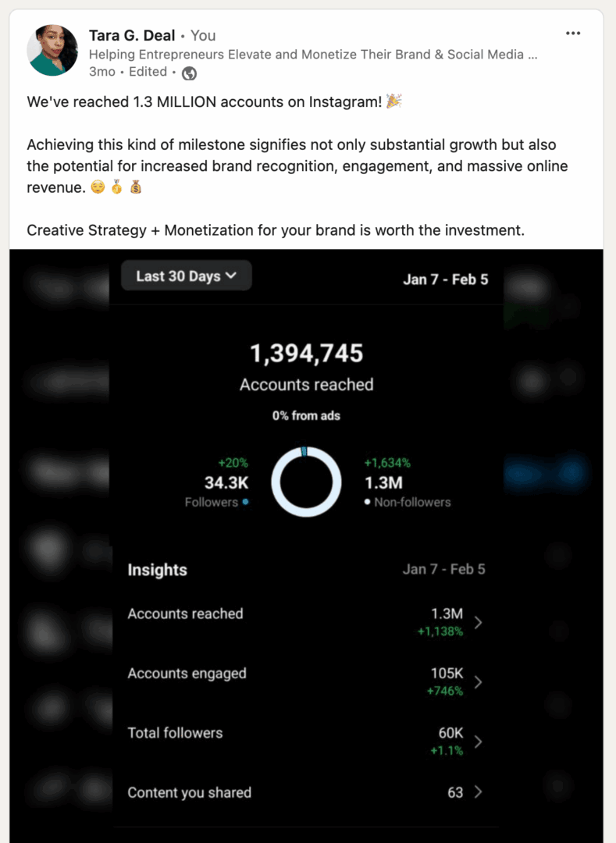Open the Accounts reached chevron arrow
Screen dimensions: 616x843
click(478, 623)
